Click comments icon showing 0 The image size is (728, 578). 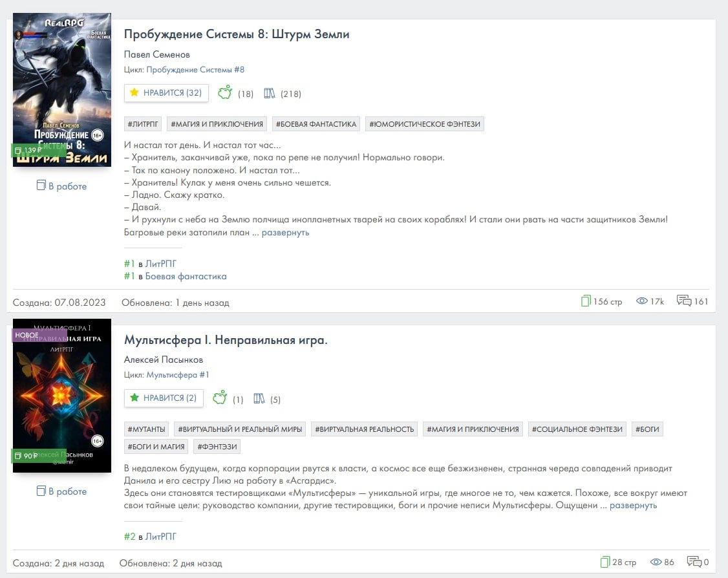tap(694, 561)
